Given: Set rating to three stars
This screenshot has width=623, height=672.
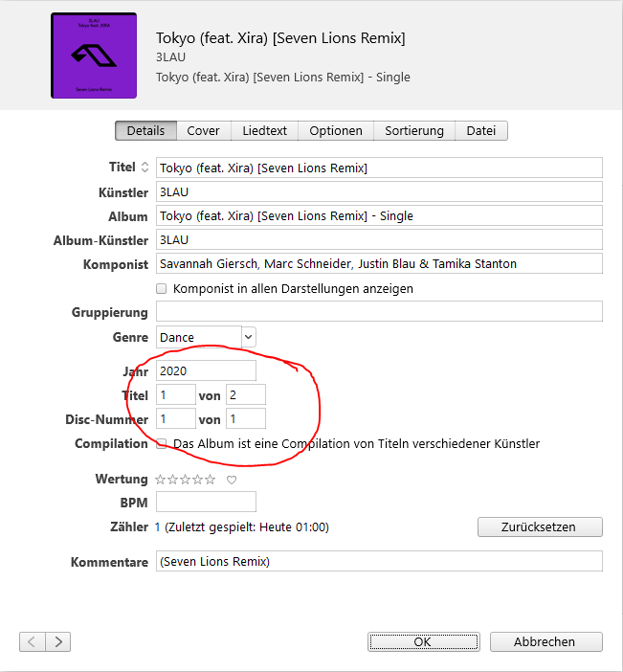Looking at the screenshot, I should pyautogui.click(x=185, y=480).
